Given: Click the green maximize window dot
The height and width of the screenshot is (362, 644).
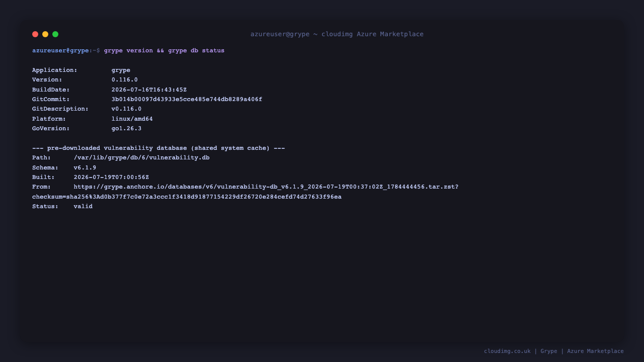Looking at the screenshot, I should point(55,34).
